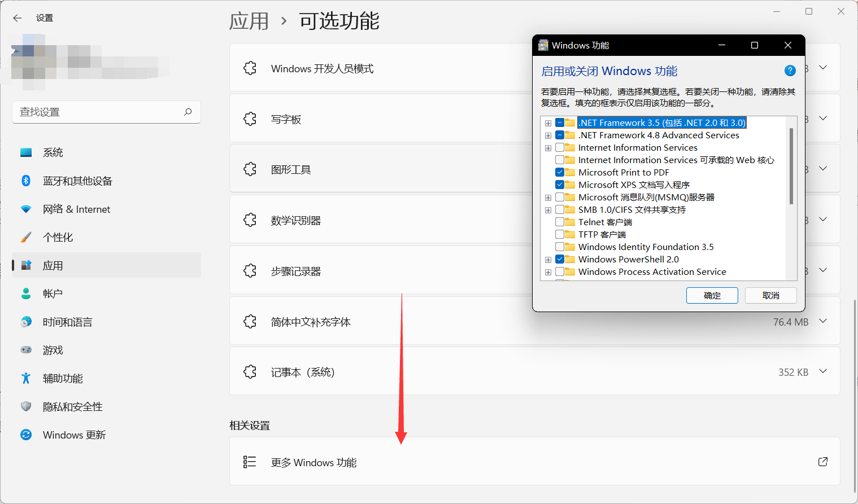This screenshot has height=504, width=858.
Task: Click the Bluetooth icon for 蓝牙和其他设备
Action: [x=26, y=181]
